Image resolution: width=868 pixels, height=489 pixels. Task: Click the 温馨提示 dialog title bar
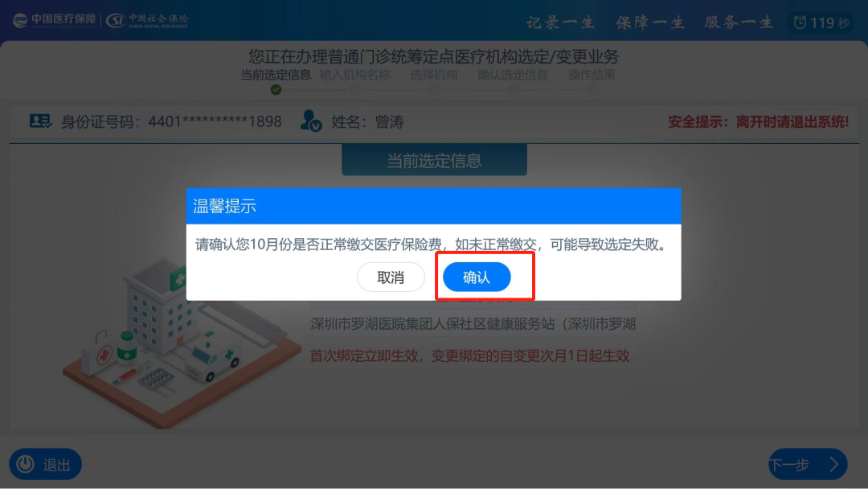pyautogui.click(x=433, y=206)
